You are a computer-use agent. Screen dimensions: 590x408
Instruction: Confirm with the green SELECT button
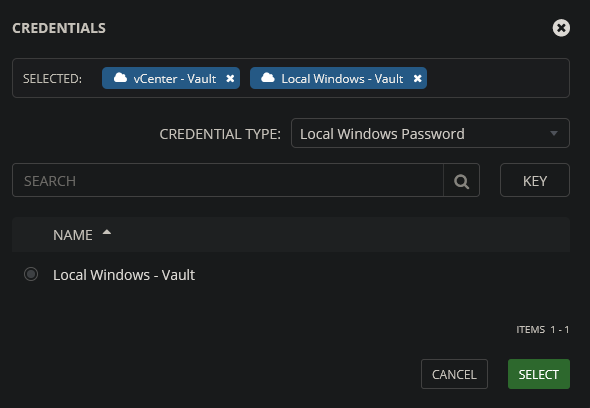[539, 374]
